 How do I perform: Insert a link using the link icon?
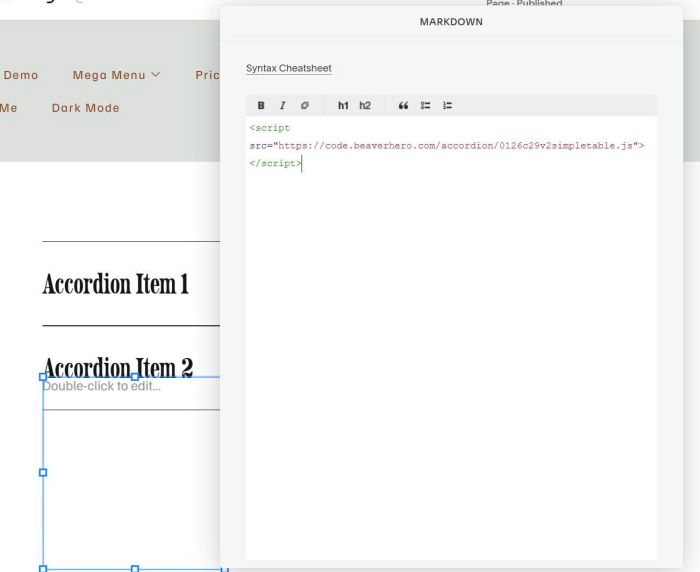click(x=304, y=105)
